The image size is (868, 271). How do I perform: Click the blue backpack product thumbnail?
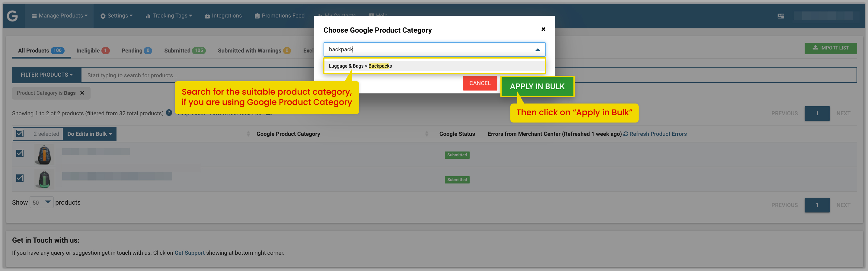coord(44,155)
